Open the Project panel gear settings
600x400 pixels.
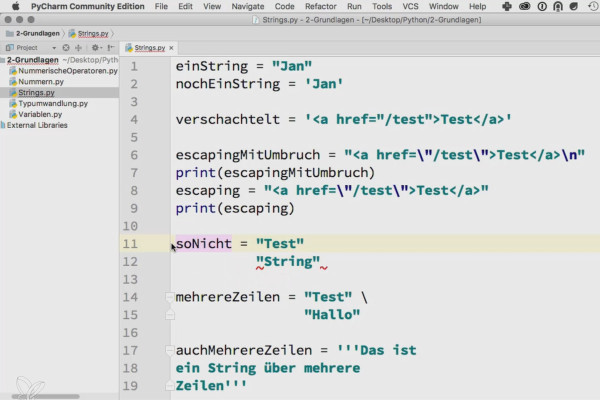pos(95,48)
